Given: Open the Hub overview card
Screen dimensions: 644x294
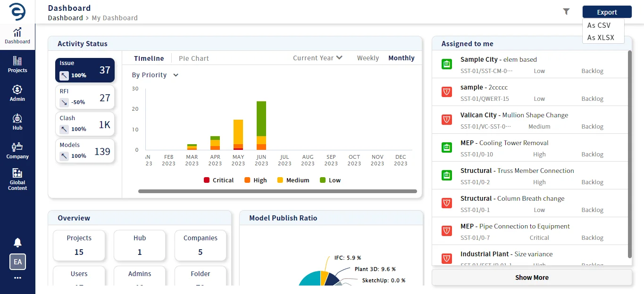Looking at the screenshot, I should (x=140, y=245).
